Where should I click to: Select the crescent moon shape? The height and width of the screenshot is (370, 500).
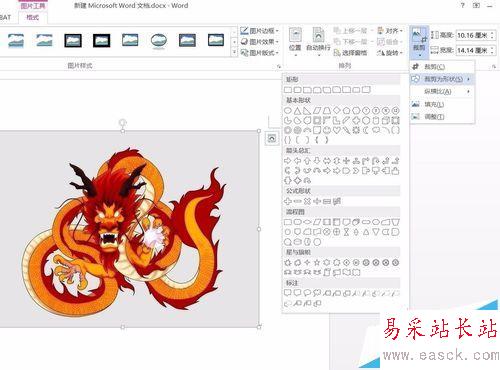click(366, 130)
